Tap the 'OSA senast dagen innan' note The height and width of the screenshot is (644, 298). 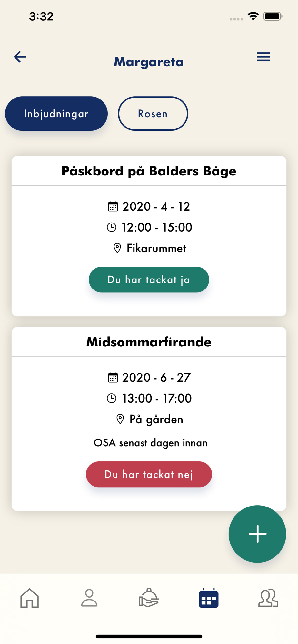pyautogui.click(x=151, y=443)
